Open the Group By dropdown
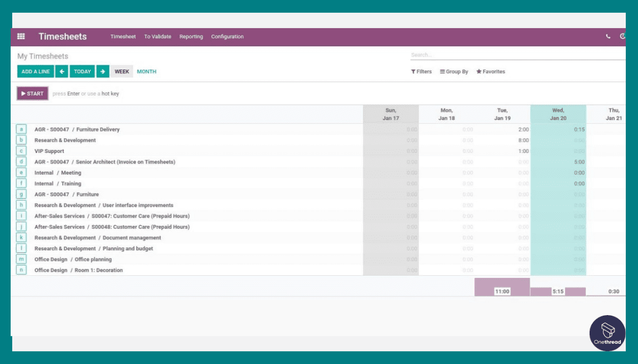The image size is (638, 364). click(x=454, y=71)
